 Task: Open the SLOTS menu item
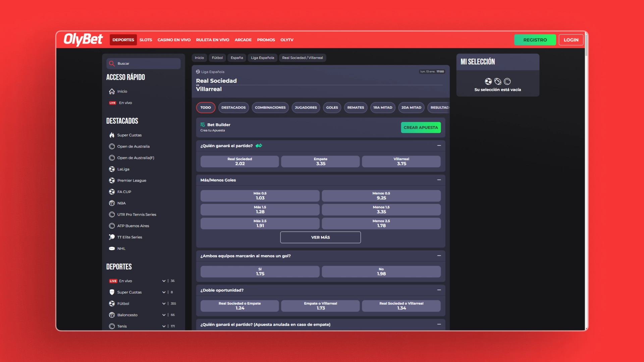(x=146, y=40)
